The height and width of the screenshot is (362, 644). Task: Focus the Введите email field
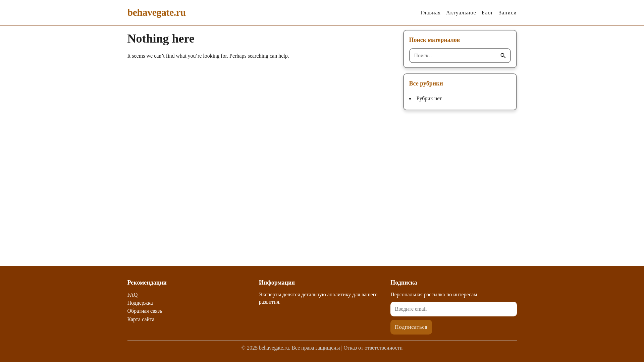coord(453,309)
